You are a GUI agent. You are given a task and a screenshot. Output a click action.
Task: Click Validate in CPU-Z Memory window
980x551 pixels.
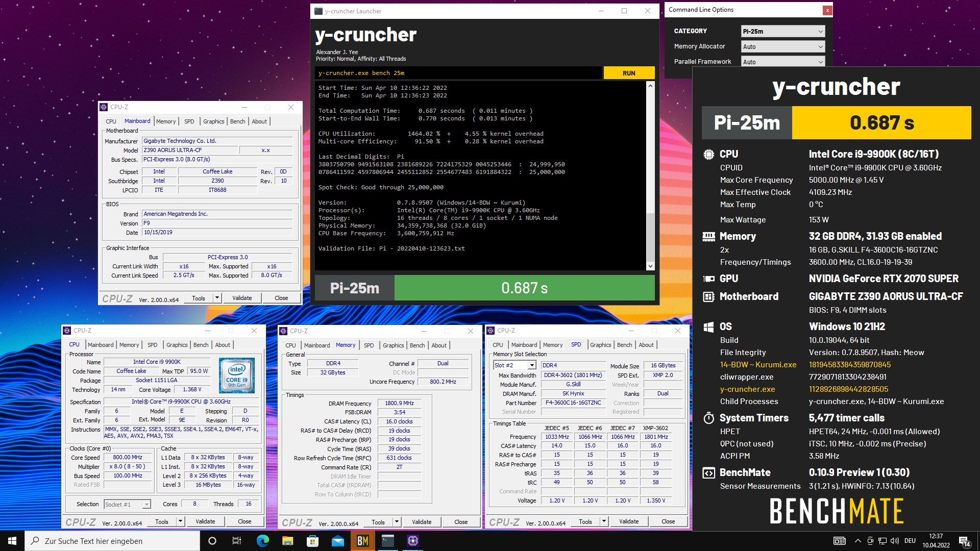click(x=422, y=522)
